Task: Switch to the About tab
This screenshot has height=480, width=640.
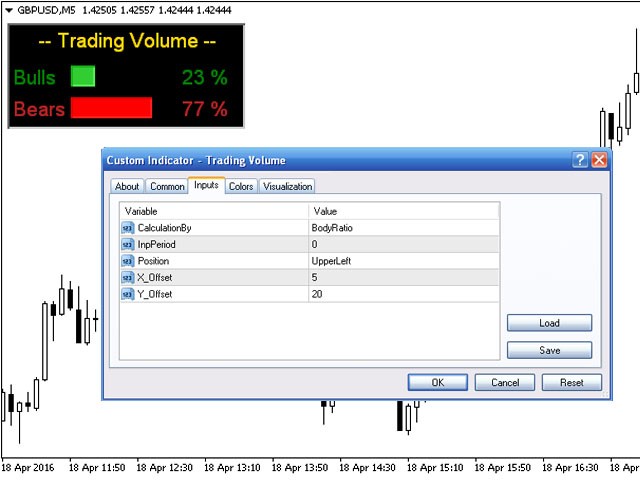Action: pos(127,186)
